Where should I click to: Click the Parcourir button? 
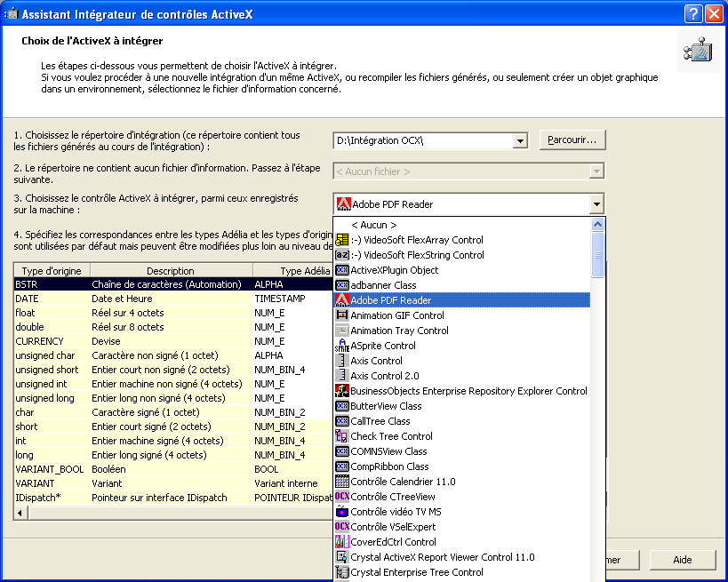(x=572, y=140)
